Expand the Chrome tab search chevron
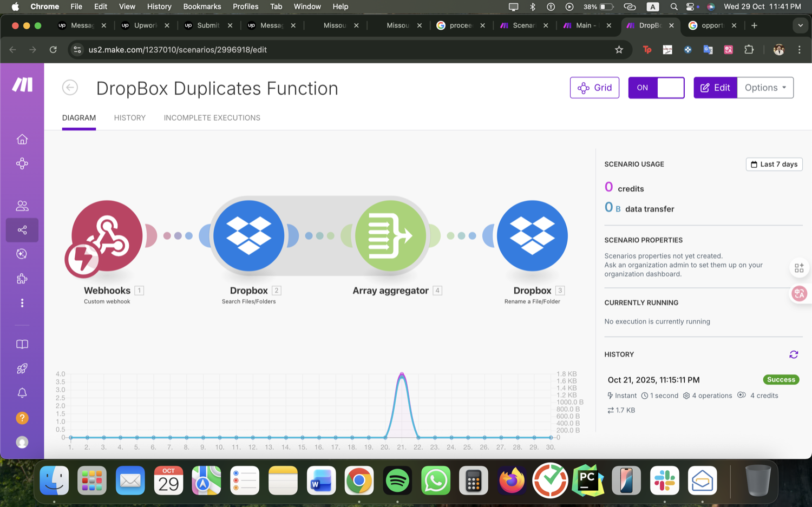Image resolution: width=812 pixels, height=507 pixels. [x=800, y=25]
